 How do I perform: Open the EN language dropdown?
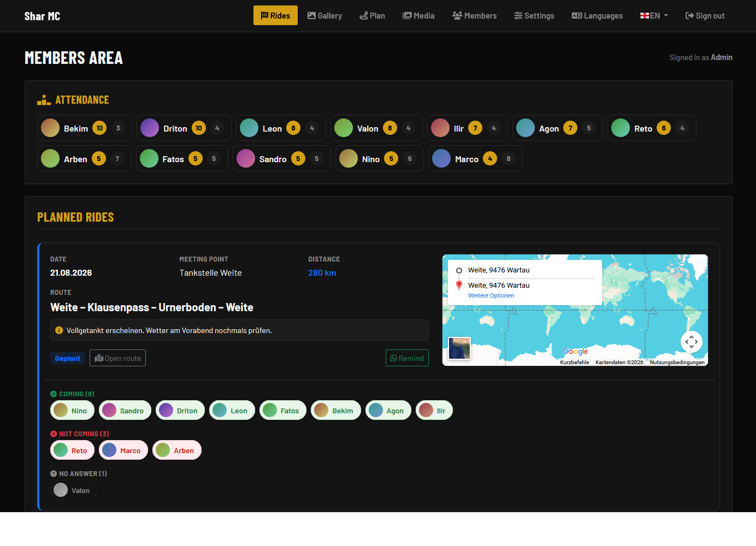654,16
